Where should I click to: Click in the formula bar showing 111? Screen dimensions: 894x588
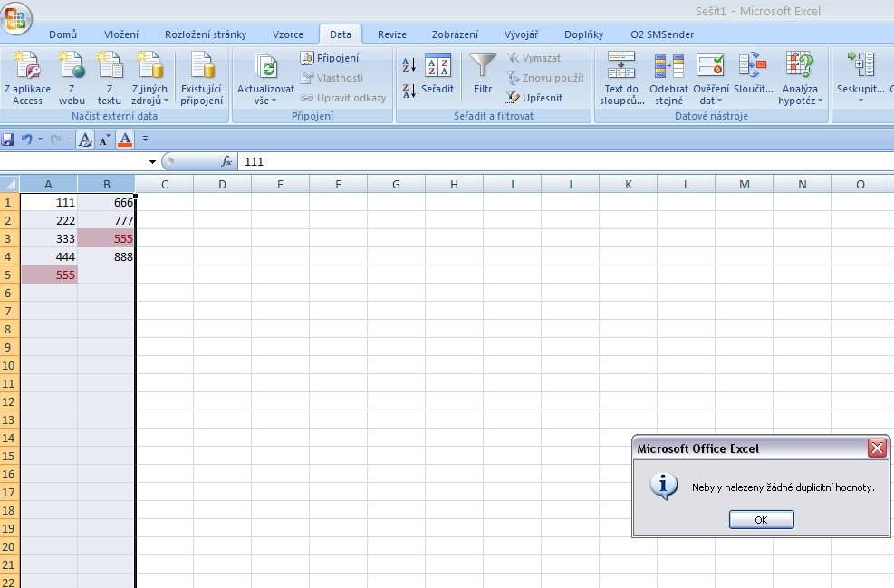pos(564,162)
